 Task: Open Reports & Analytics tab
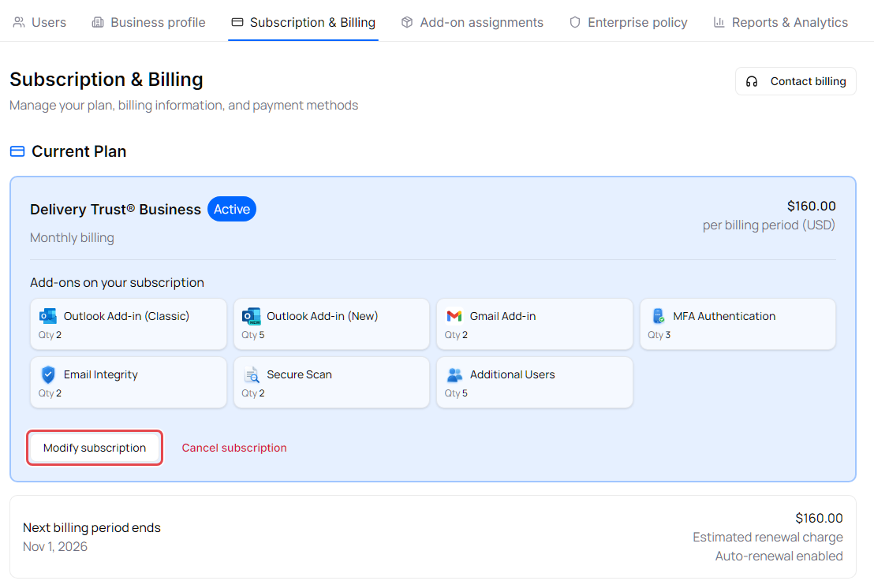coord(780,22)
